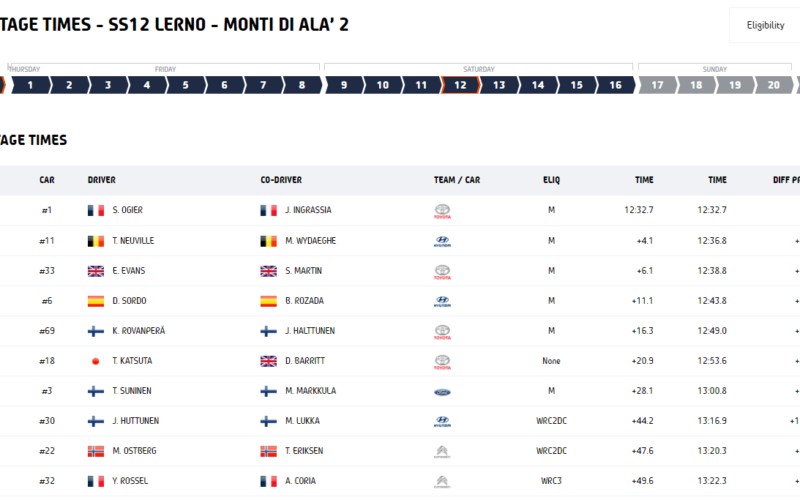The height and width of the screenshot is (500, 800).
Task: Click Hyundai logo in T. Neuville row
Action: (x=442, y=241)
